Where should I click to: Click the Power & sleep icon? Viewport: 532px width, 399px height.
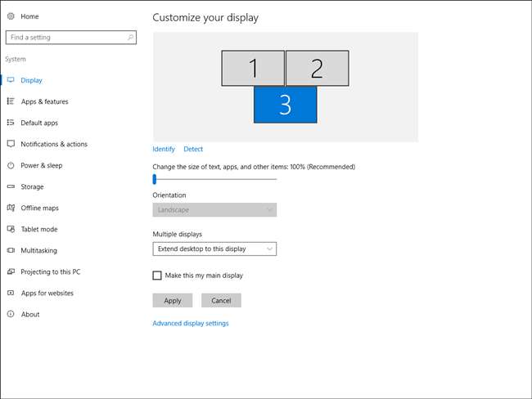click(x=11, y=165)
